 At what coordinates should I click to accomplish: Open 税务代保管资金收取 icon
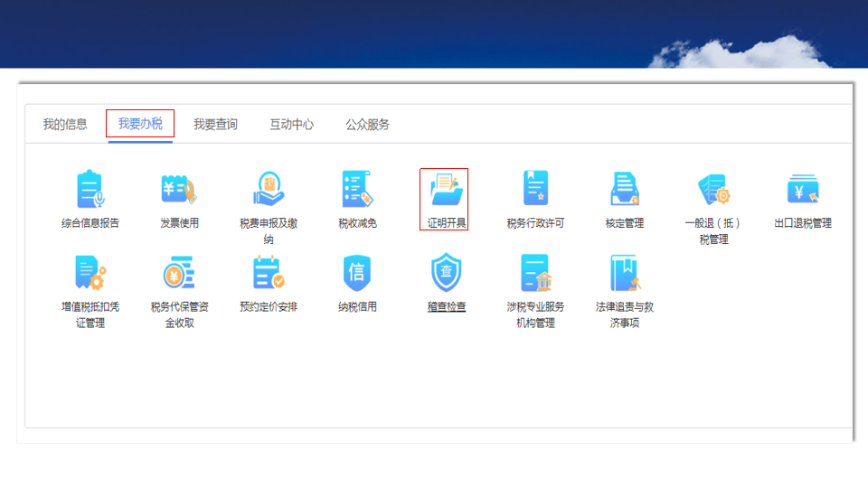(x=179, y=273)
